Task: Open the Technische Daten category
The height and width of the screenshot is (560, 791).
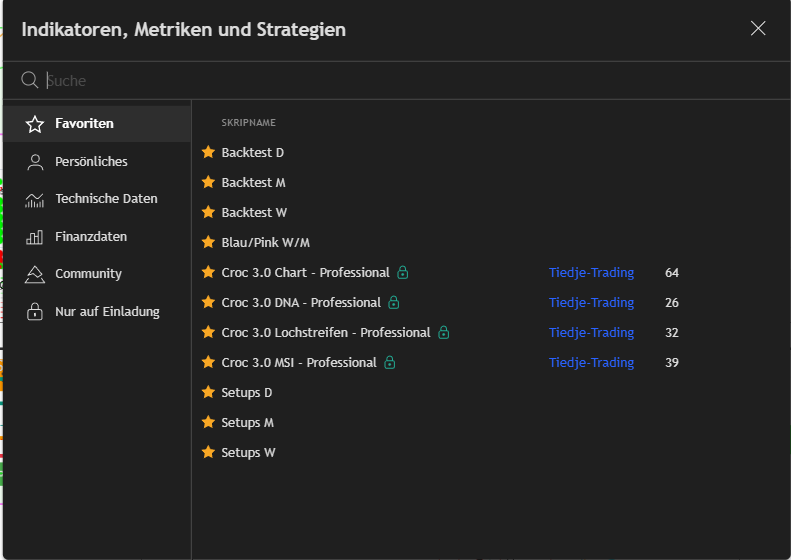Action: 106,199
